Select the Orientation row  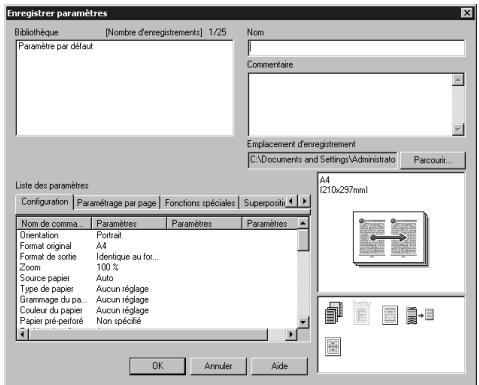(157, 235)
